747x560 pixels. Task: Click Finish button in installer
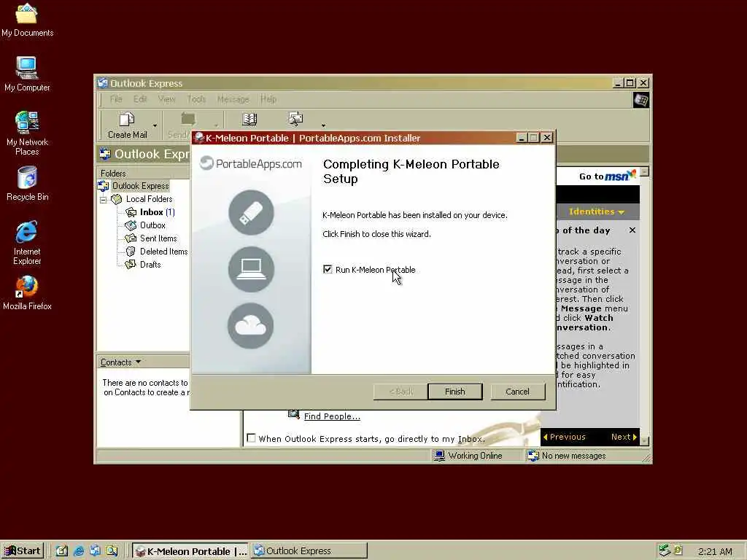coord(455,392)
